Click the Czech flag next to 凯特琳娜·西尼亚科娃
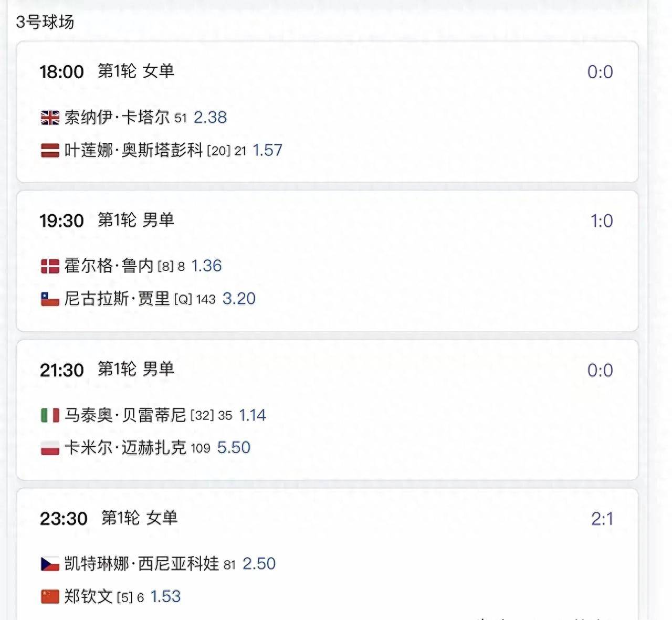Screen dimensions: 672x620 coord(50,564)
